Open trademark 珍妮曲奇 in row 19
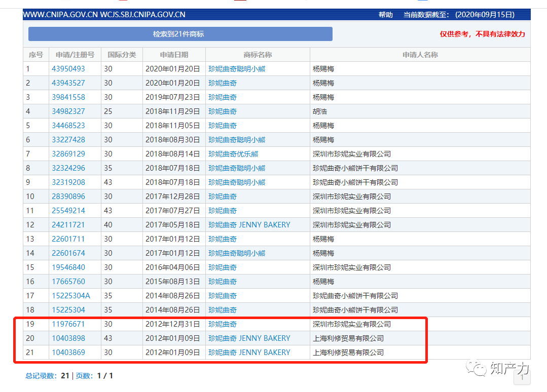 (x=223, y=324)
